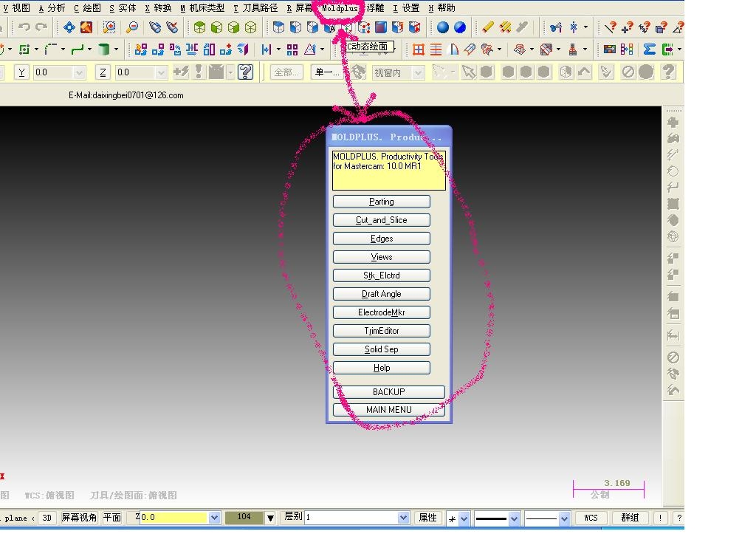Click the Zoom out magnifier icon

[131, 27]
